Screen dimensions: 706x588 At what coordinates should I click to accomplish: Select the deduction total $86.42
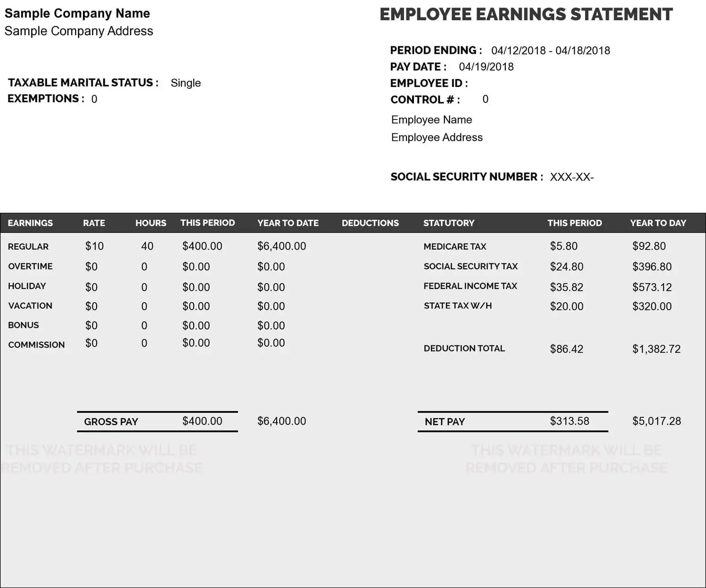point(566,349)
